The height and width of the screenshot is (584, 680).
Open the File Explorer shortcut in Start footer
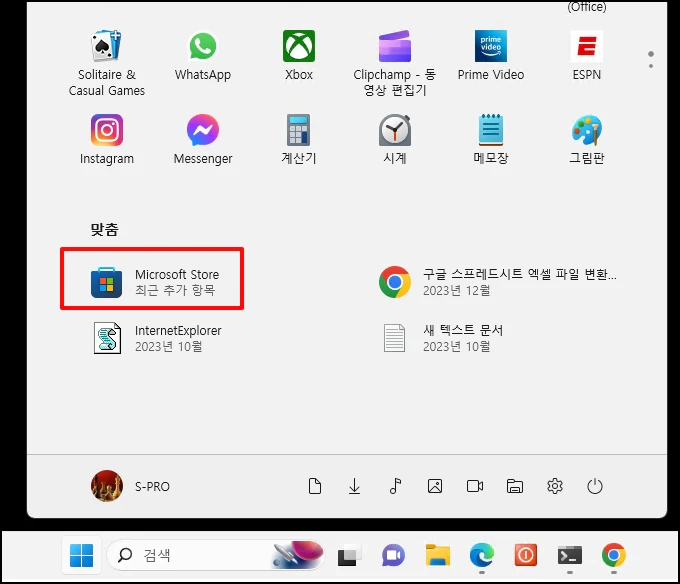click(x=515, y=486)
